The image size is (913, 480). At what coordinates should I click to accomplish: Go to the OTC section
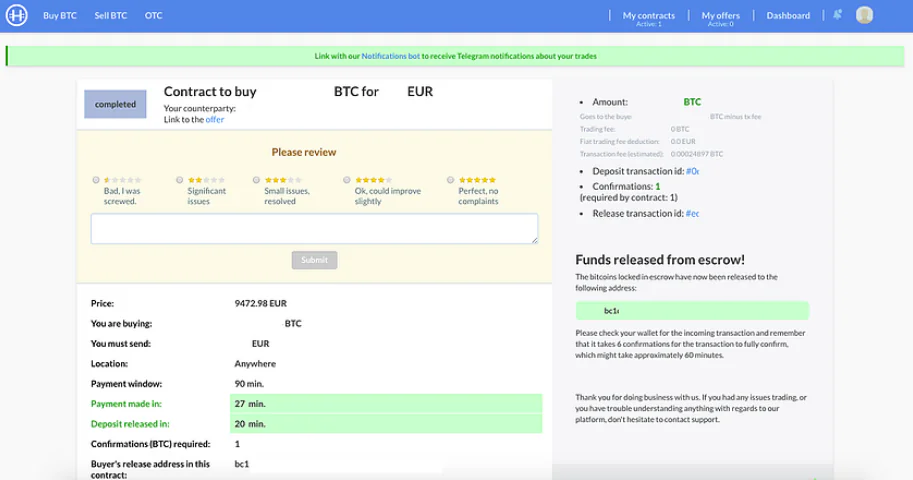click(x=154, y=16)
